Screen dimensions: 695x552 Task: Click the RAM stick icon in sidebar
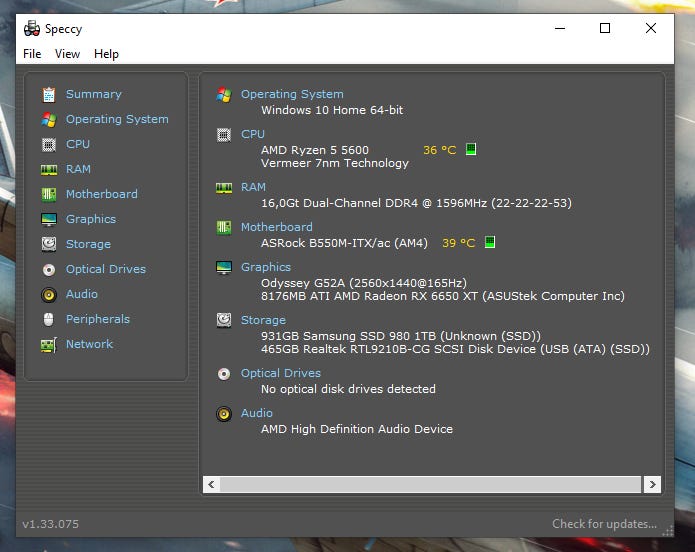[49, 170]
